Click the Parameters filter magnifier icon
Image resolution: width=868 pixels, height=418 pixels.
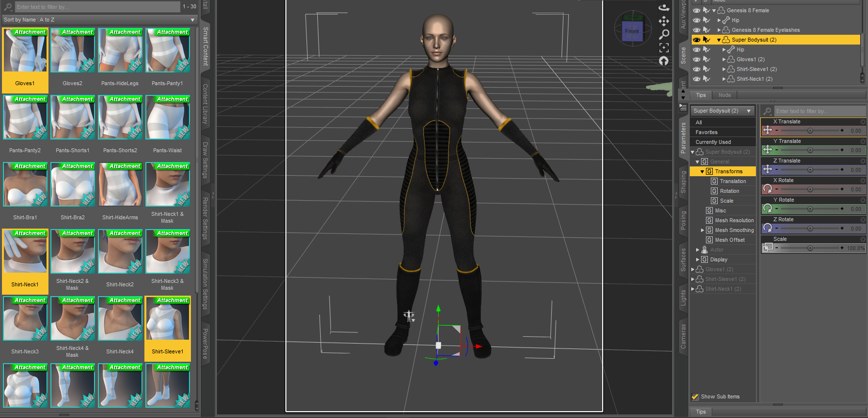pos(767,111)
